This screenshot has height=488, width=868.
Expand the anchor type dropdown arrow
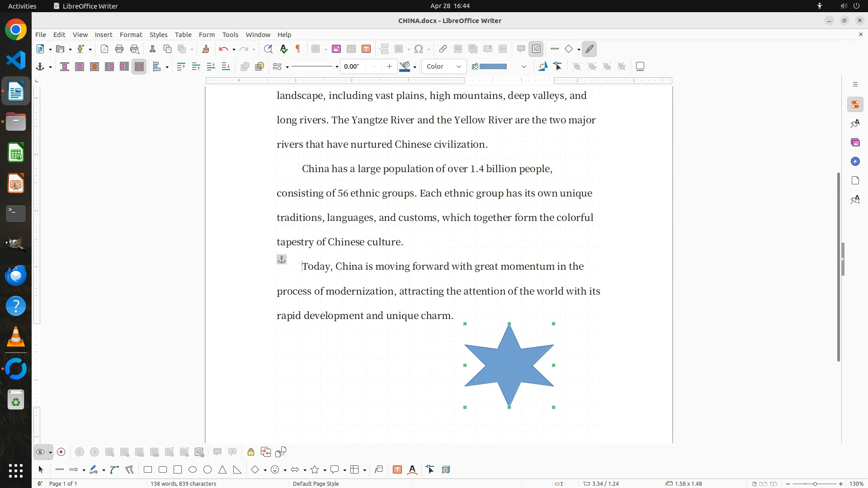pos(50,67)
